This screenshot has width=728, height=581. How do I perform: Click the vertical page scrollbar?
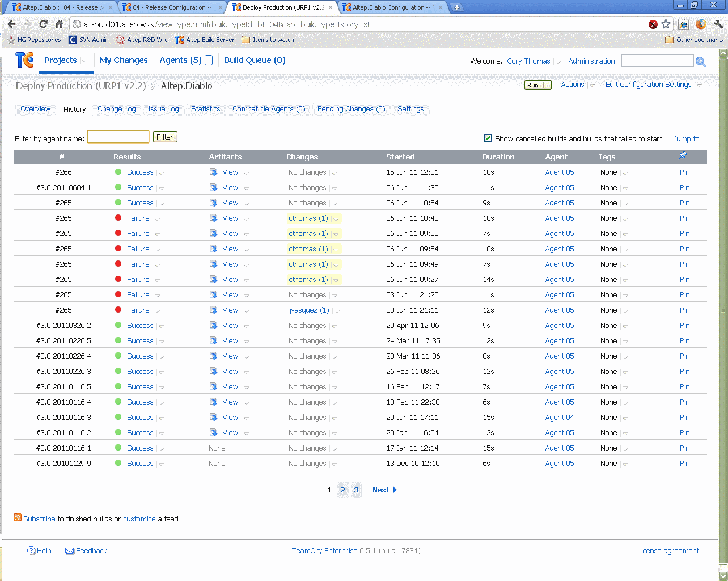pos(723,310)
